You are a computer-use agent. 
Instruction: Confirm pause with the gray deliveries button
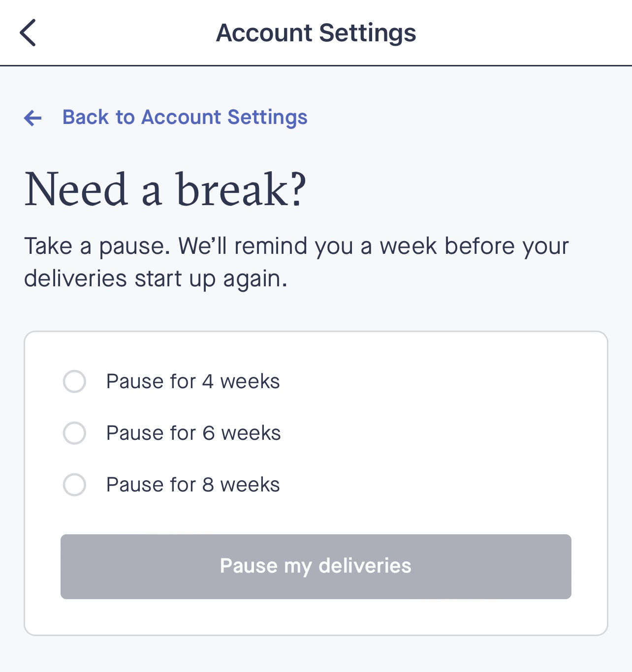[x=316, y=566]
